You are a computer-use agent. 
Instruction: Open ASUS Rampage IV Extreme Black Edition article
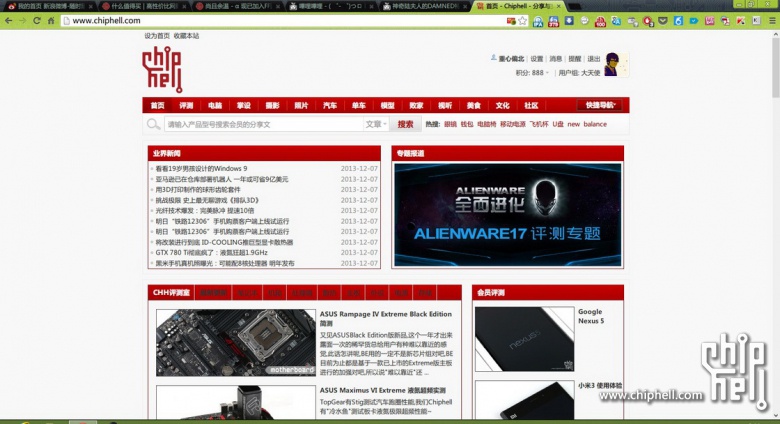[386, 318]
